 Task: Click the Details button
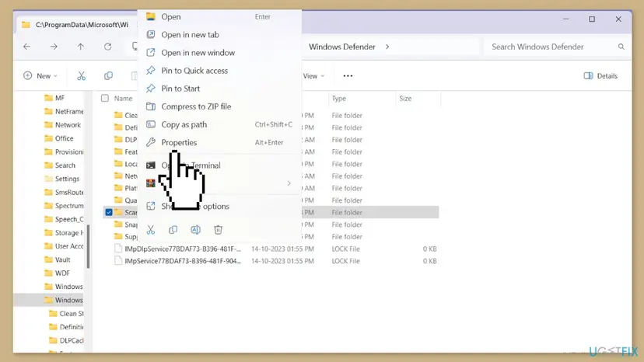(x=600, y=76)
